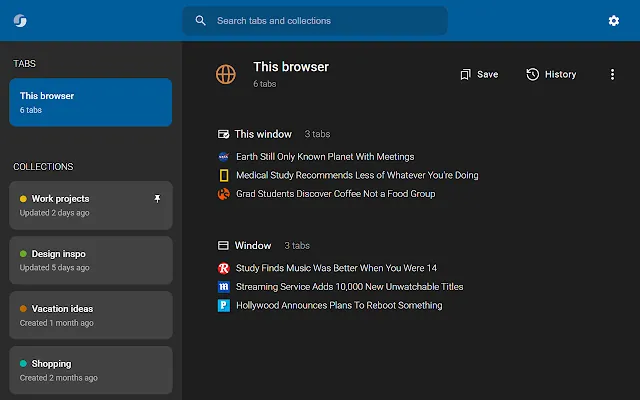Screen dimensions: 640x400
Task: Select the This browser sidebar card
Action: pos(91,102)
